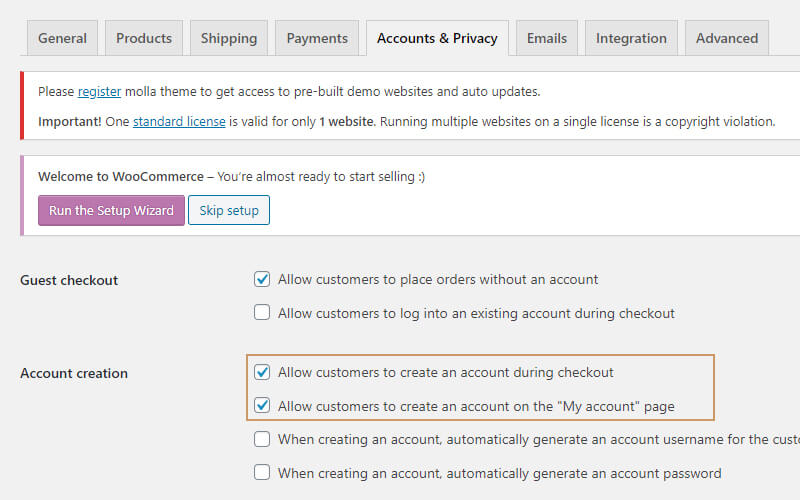This screenshot has height=500, width=800.
Task: Switch to the Products tab
Action: point(144,38)
